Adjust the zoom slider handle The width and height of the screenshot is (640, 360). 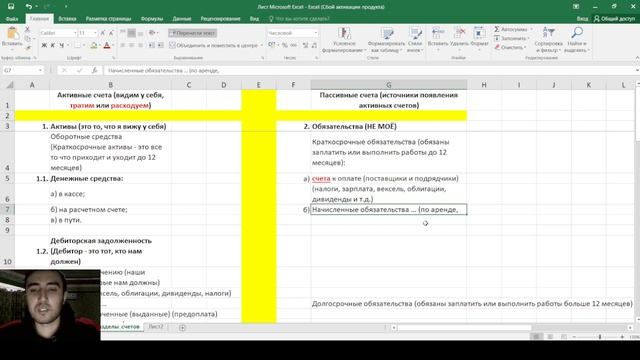[x=600, y=337]
